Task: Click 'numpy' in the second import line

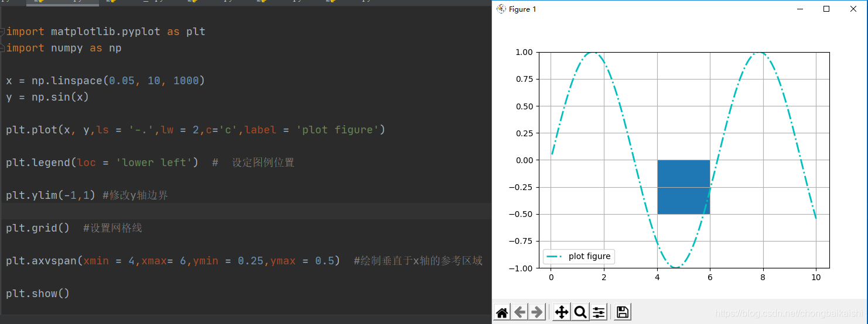Action: click(67, 48)
